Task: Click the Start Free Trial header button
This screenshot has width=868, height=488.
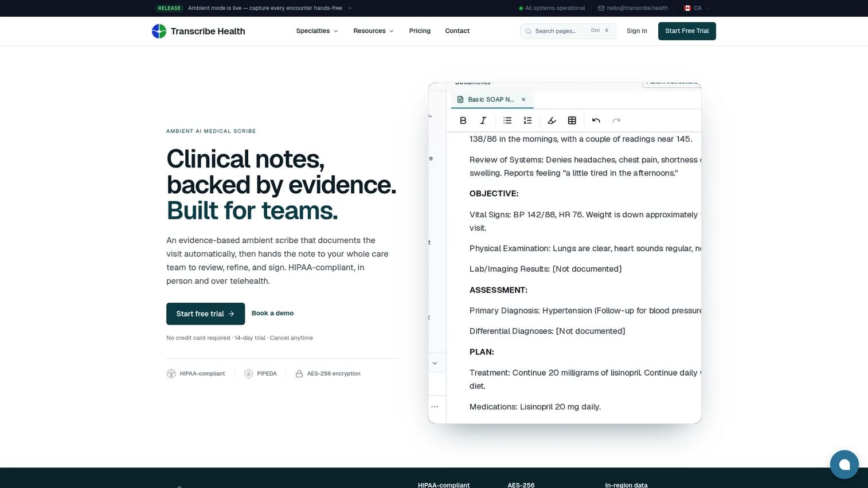Action: tap(687, 31)
